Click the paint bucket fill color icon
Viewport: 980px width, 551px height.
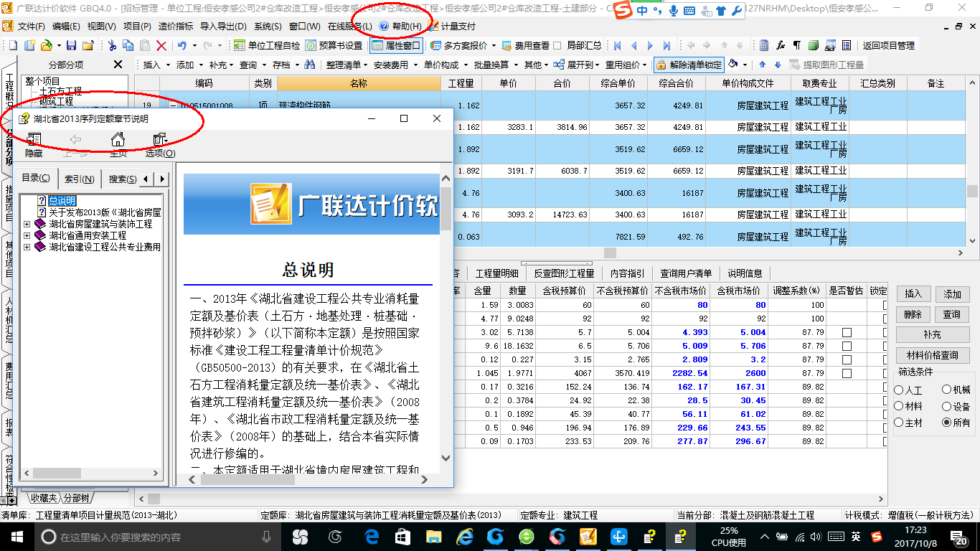coord(733,65)
